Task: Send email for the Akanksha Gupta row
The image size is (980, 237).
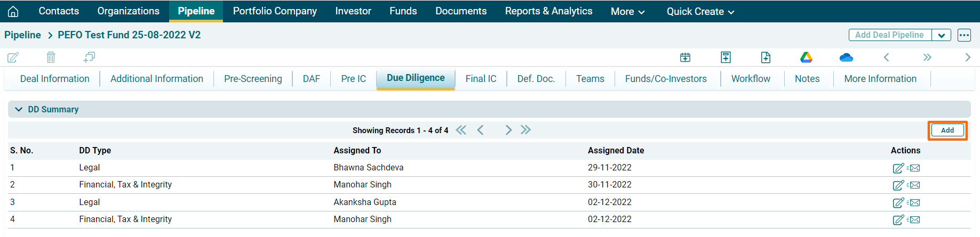Action: 914,203
